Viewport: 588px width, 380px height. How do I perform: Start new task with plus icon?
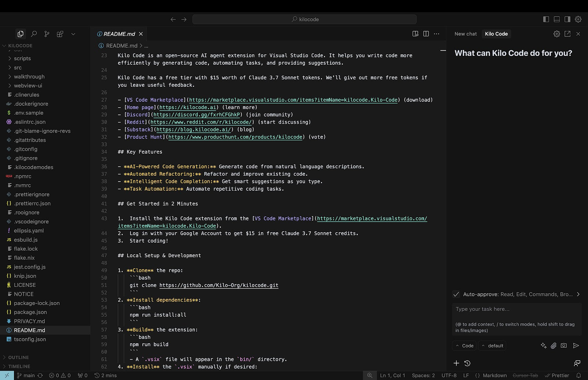point(456,363)
